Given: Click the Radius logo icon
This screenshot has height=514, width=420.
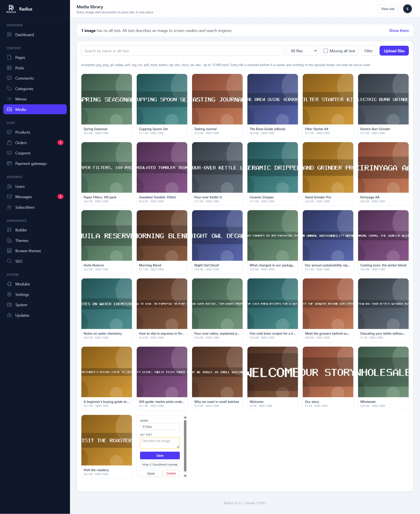Looking at the screenshot, I should click(x=11, y=9).
